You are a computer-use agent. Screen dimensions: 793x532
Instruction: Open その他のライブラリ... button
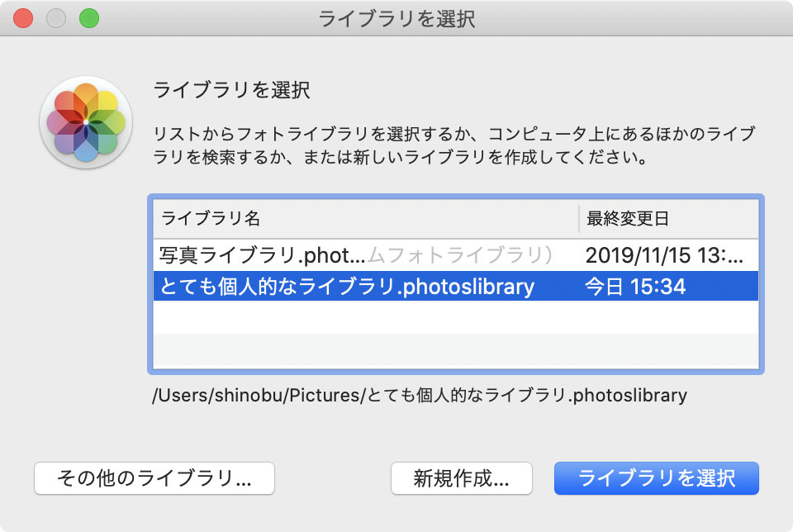(x=154, y=477)
